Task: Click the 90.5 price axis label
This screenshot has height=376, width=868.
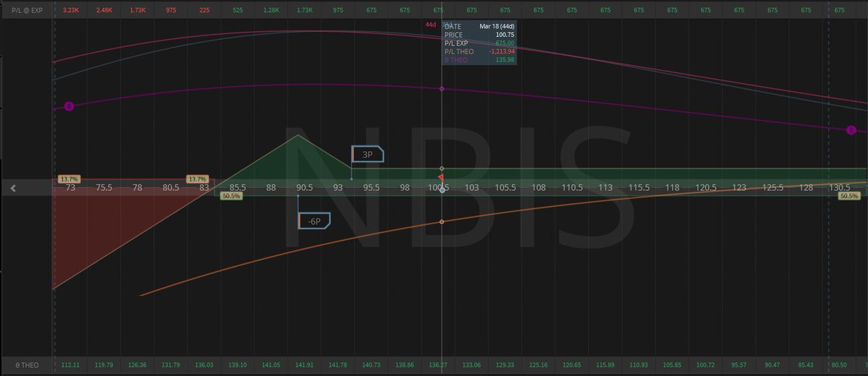Action: pos(305,188)
